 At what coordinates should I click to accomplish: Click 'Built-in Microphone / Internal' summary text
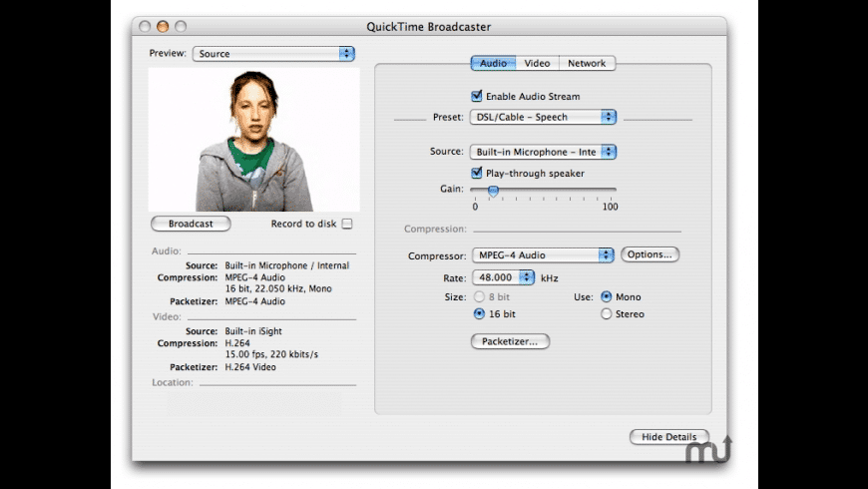click(286, 265)
